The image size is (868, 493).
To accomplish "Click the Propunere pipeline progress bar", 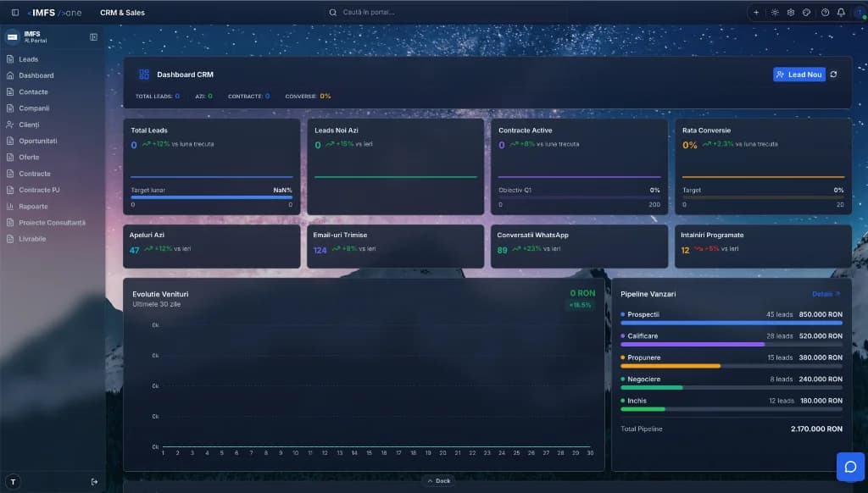I will pos(732,366).
